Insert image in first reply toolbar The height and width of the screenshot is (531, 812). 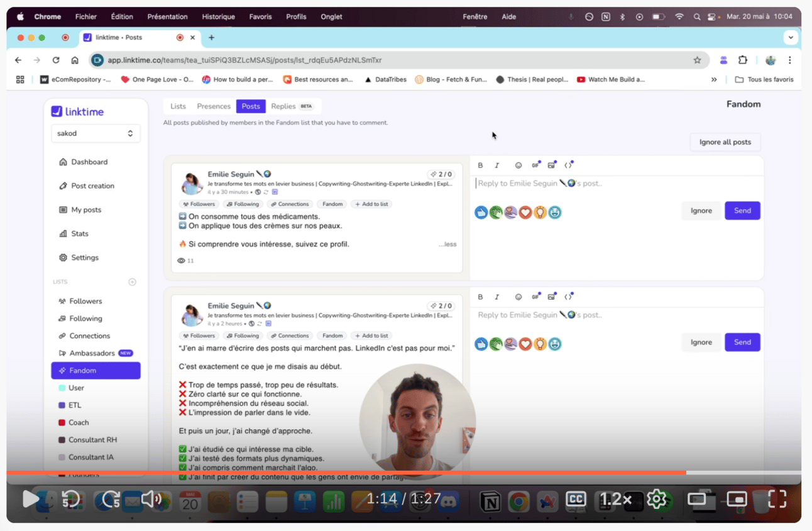[x=552, y=165]
